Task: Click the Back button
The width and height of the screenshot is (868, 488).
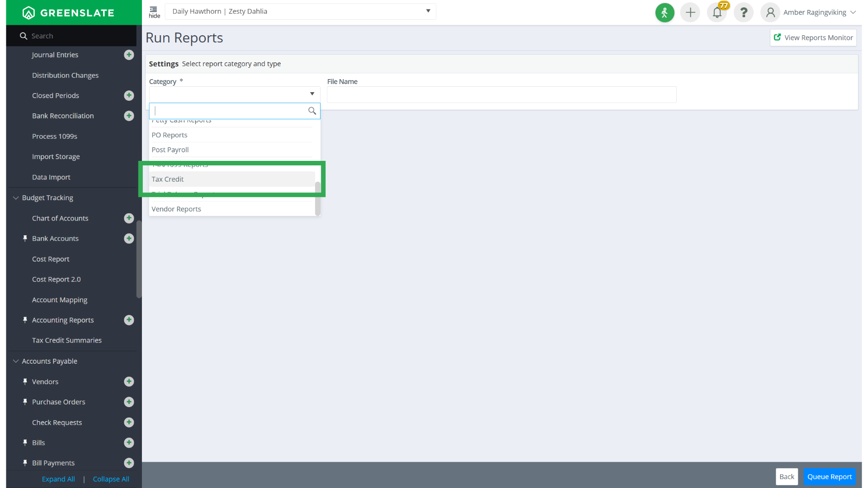Action: [787, 477]
